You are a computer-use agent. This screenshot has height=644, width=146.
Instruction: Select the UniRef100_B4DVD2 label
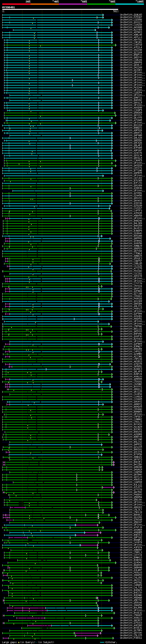point(131,100)
